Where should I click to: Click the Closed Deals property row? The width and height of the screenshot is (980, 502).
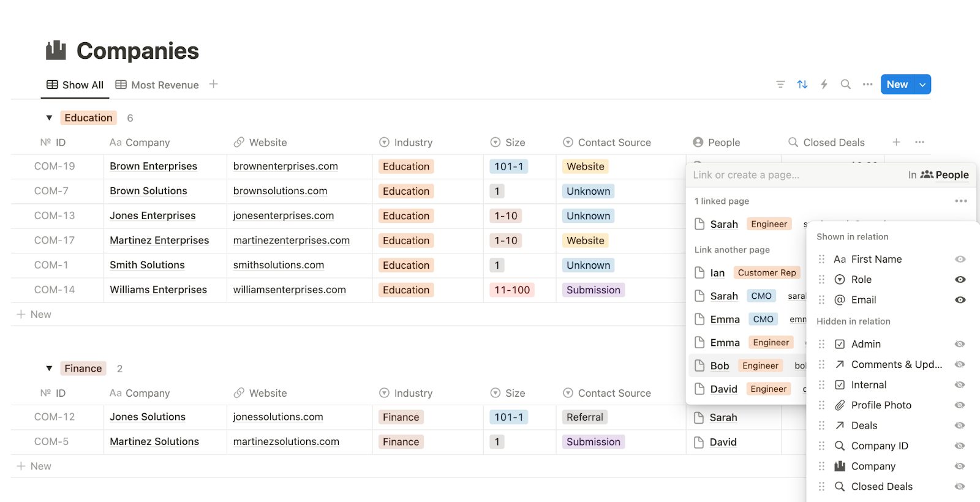891,487
